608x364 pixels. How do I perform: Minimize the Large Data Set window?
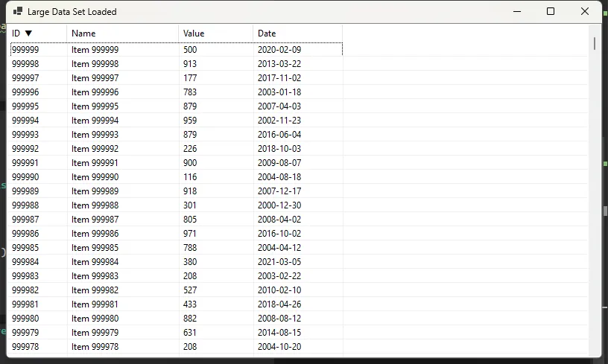516,11
